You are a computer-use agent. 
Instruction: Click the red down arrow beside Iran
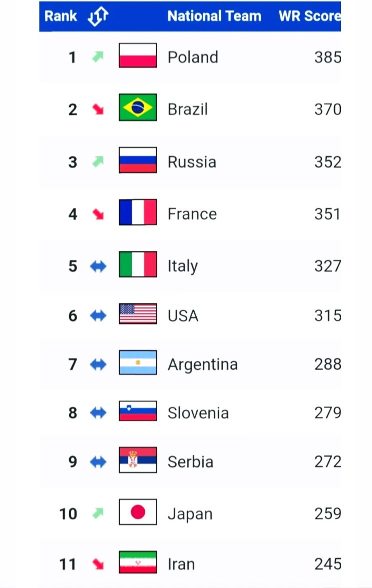pos(98,564)
